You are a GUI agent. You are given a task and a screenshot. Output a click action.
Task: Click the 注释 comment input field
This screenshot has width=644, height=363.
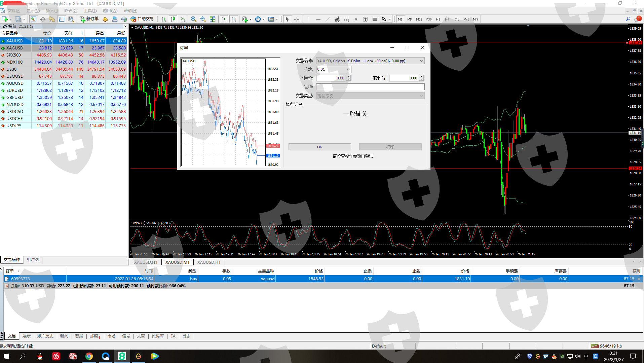370,87
